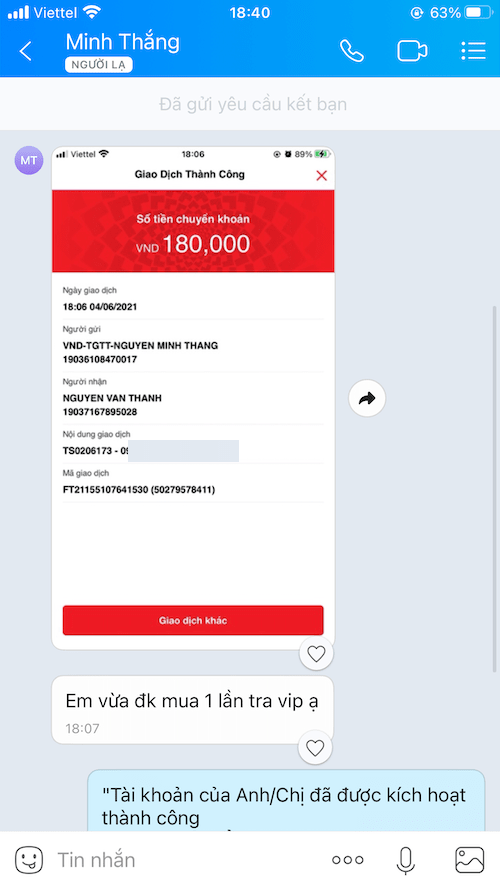The width and height of the screenshot is (500, 889).
Task: Forward the transaction image with share arrow
Action: click(x=367, y=399)
